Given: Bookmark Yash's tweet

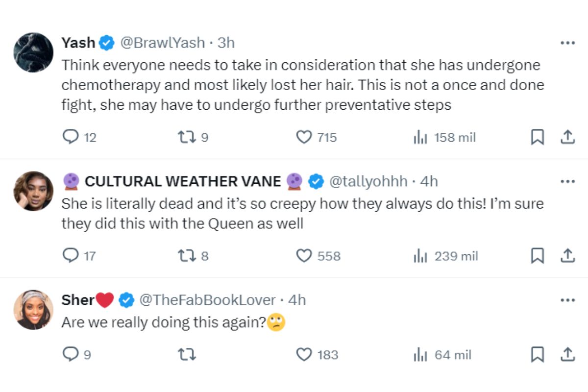Looking at the screenshot, I should (x=538, y=138).
